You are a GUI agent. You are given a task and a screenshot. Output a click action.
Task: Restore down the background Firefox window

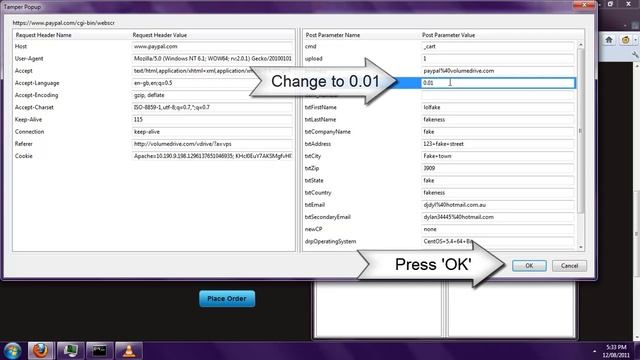(x=610, y=4)
